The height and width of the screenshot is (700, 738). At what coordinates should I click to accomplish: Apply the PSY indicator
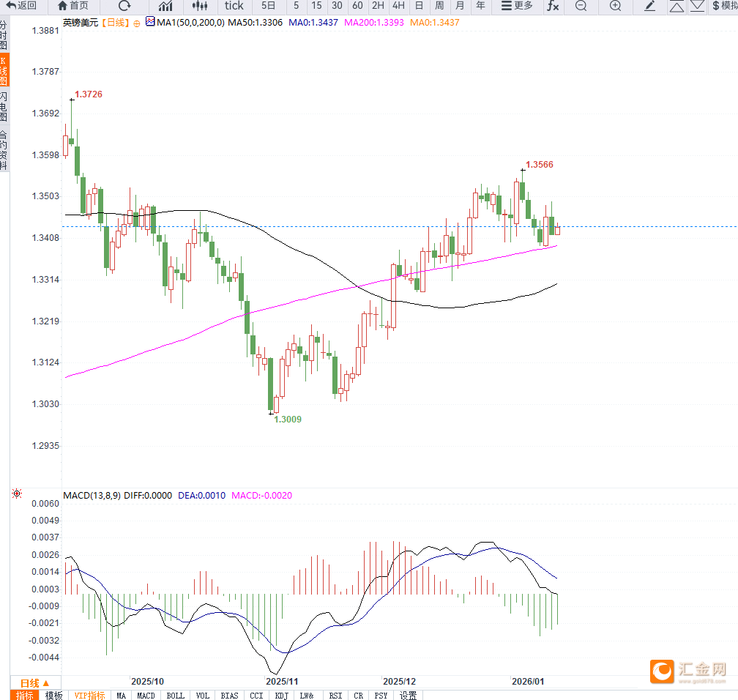pos(381,696)
